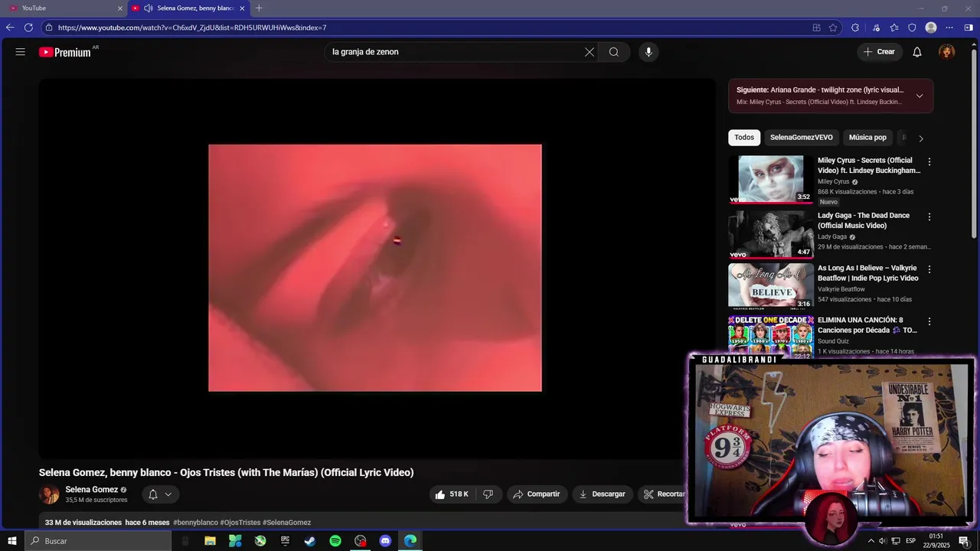Image resolution: width=980 pixels, height=551 pixels.
Task: Open options for Lady Gaga Dead Dance video
Action: tap(929, 217)
